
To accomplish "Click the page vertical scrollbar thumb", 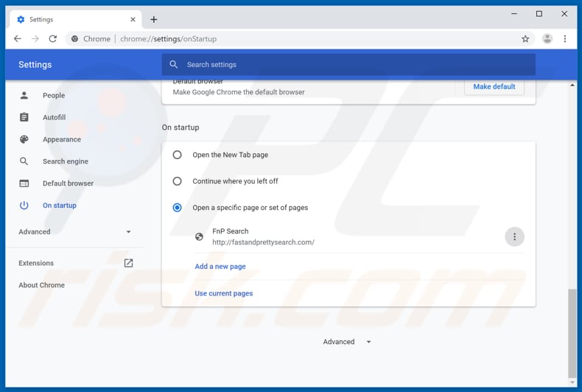I will tap(572, 332).
